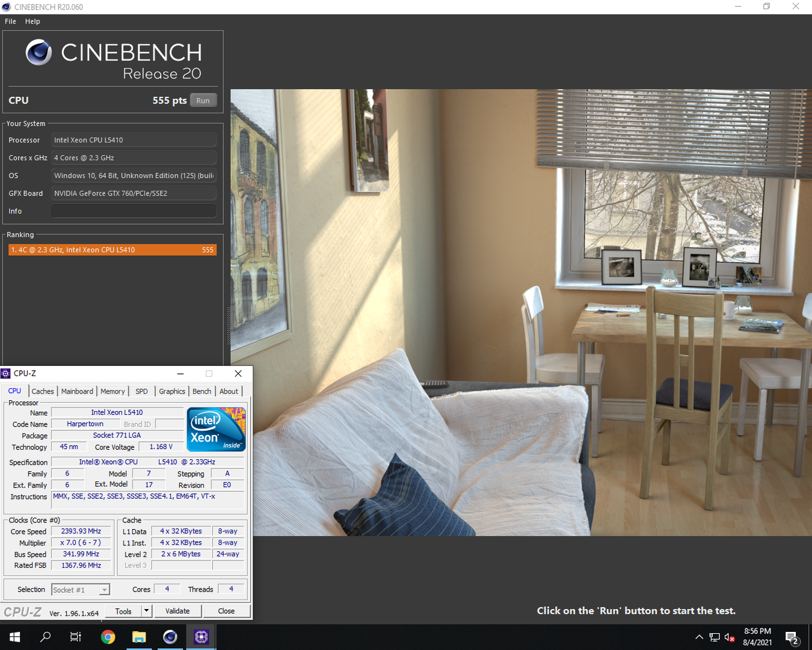Click the 555 pts score text
Screen dimensions: 812x650
coord(170,101)
